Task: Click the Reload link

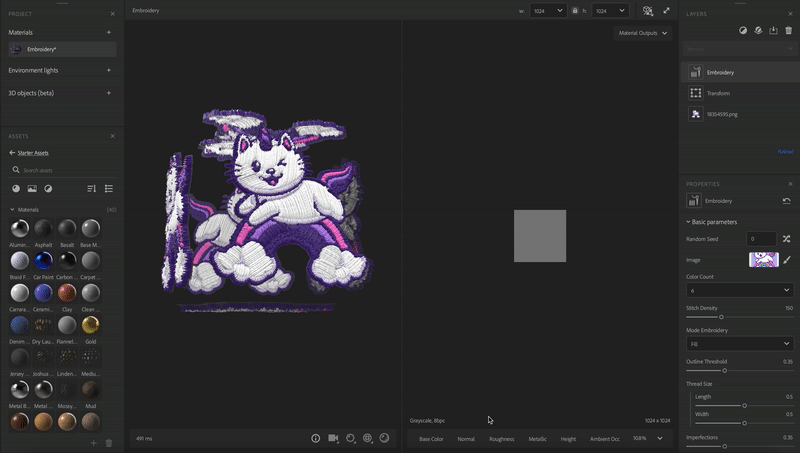Action: click(x=786, y=152)
